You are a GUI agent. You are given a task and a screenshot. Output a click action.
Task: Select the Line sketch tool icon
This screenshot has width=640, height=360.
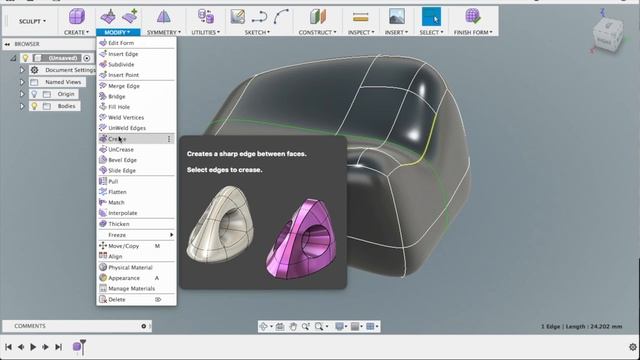coord(259,17)
